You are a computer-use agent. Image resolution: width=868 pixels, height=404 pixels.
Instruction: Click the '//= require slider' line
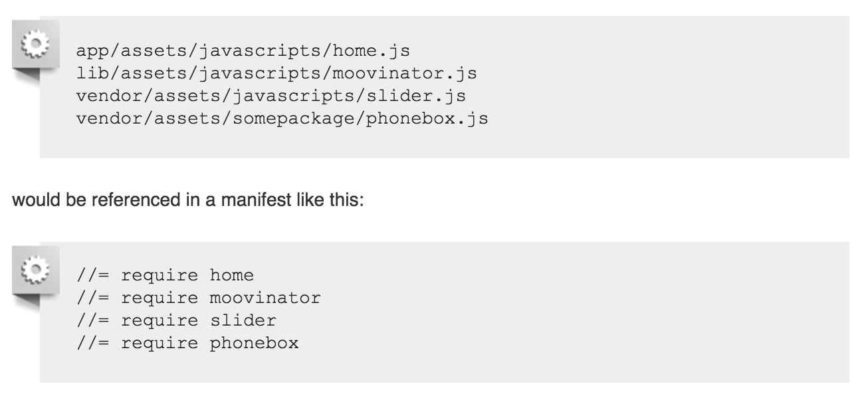pyautogui.click(x=177, y=322)
